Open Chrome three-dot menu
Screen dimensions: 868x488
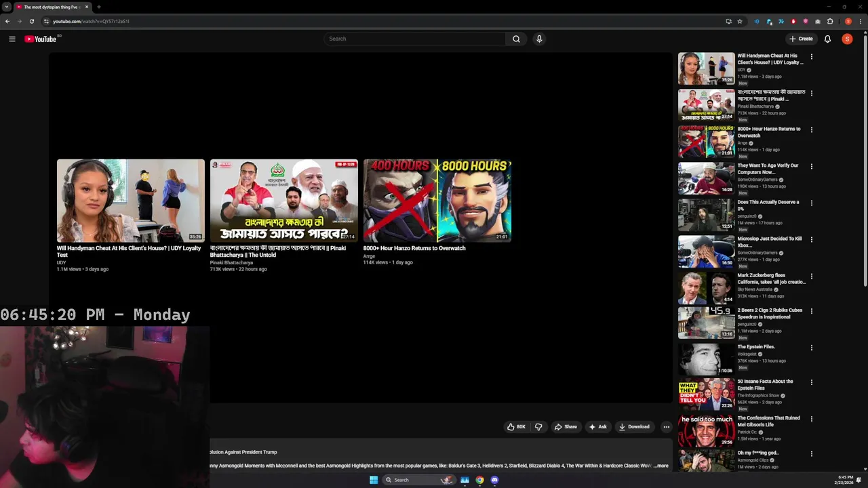click(861, 21)
